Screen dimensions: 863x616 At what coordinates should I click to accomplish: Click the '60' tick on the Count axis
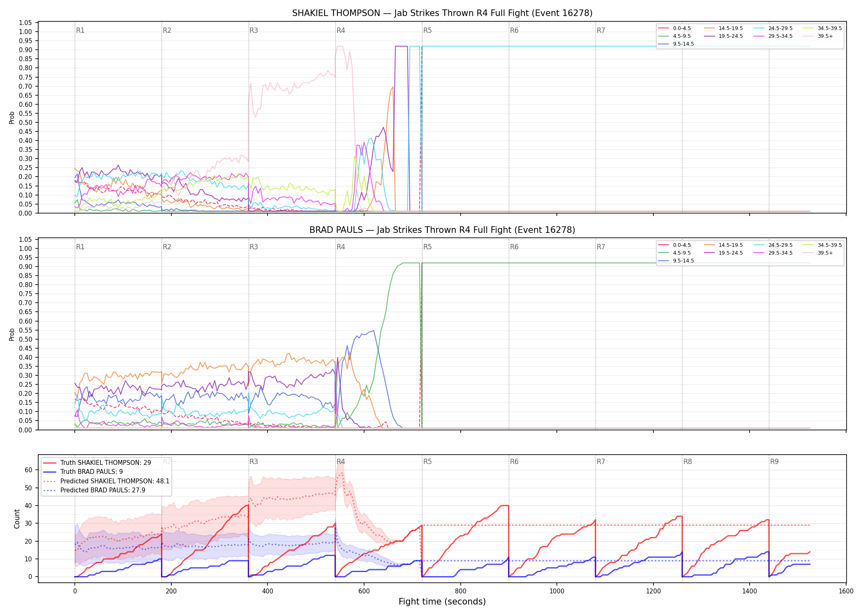click(28, 470)
